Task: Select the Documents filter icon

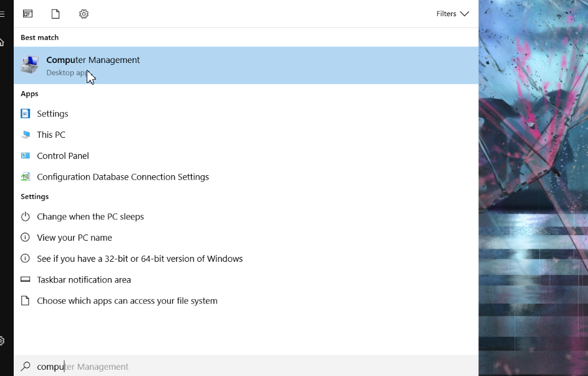Action: click(55, 14)
